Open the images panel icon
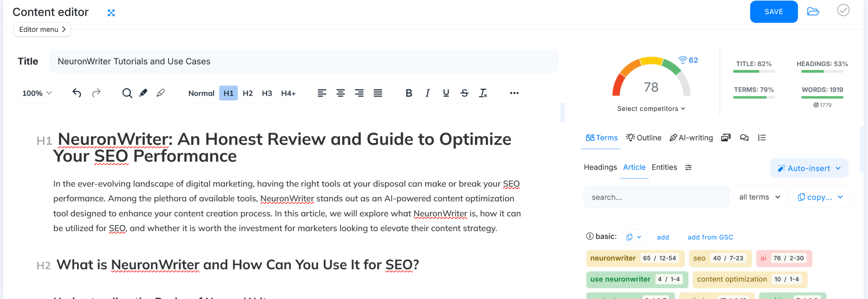 point(726,138)
